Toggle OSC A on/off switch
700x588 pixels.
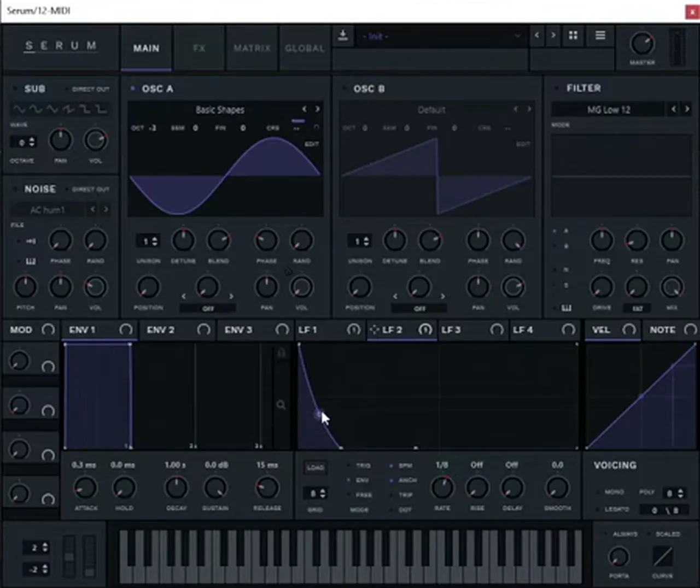pos(133,88)
